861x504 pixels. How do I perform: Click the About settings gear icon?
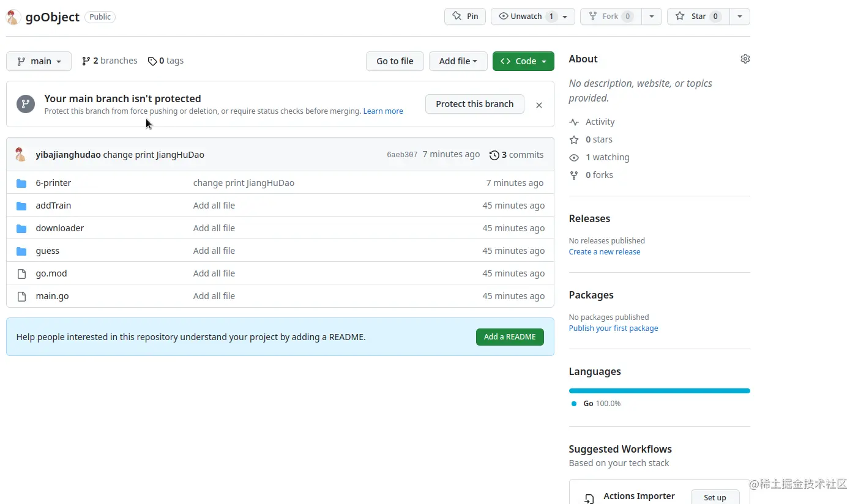click(x=745, y=59)
